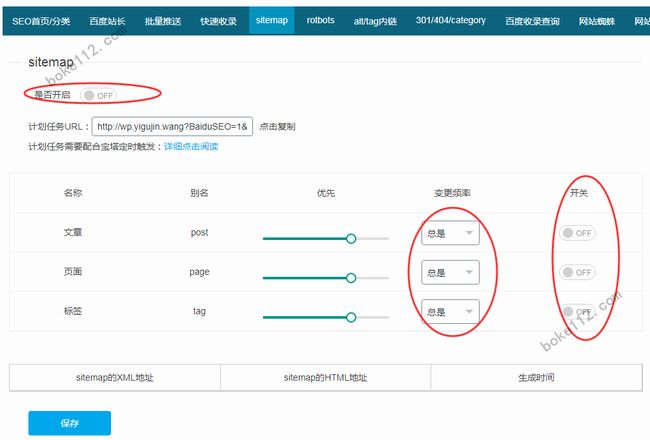Open 变更频率 dropdown for 文章 row
This screenshot has width=650, height=440.
(450, 233)
